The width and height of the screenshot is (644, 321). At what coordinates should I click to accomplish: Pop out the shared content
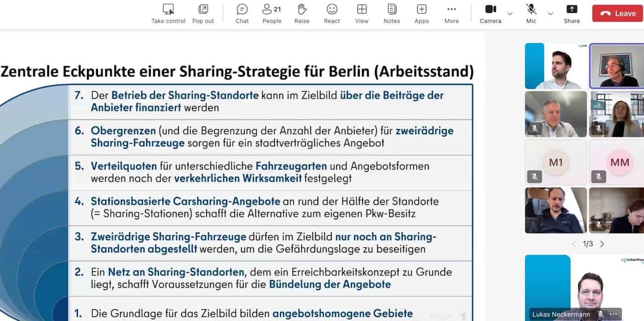coord(203,10)
